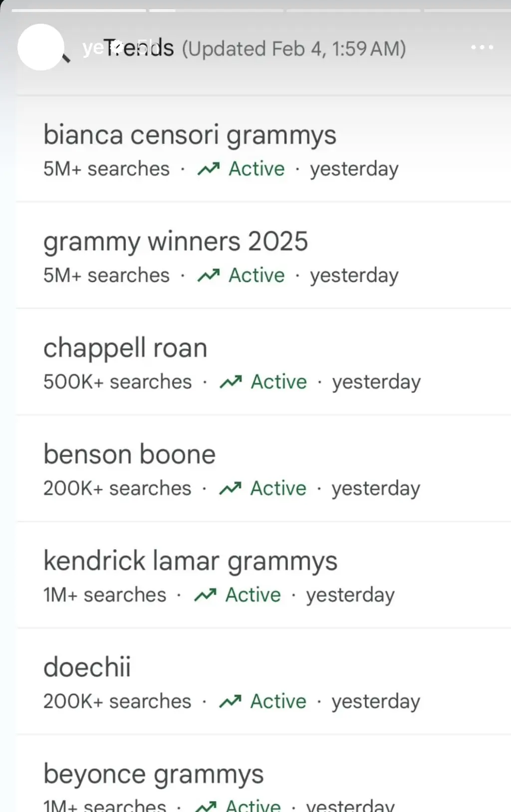Open the "grammy winners 2025" trend
Screen dimensions: 511x812
(176, 241)
